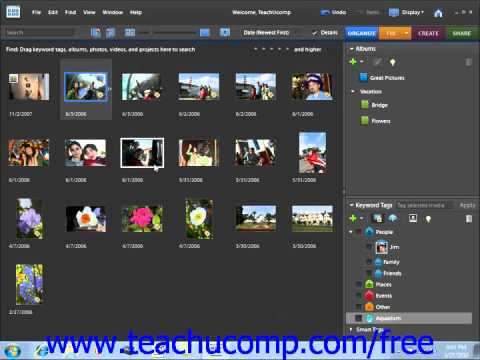Open the Help menu
480x360 pixels.
pos(136,12)
